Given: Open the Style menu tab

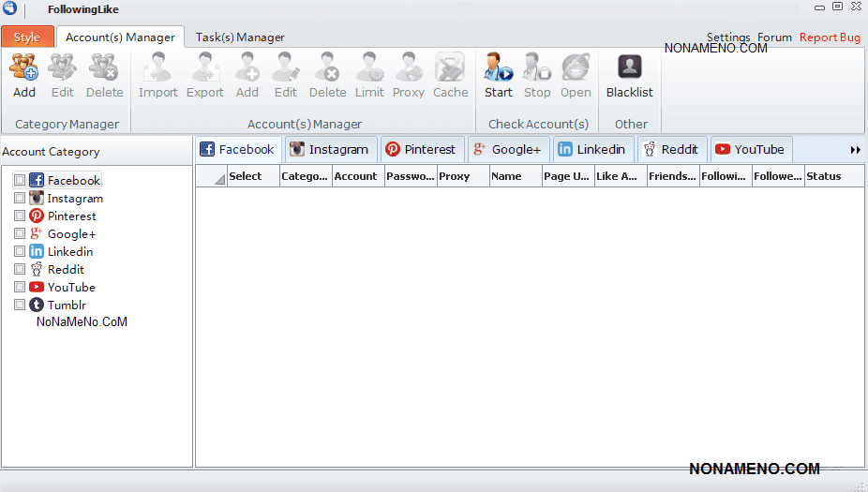Looking at the screenshot, I should click(27, 37).
